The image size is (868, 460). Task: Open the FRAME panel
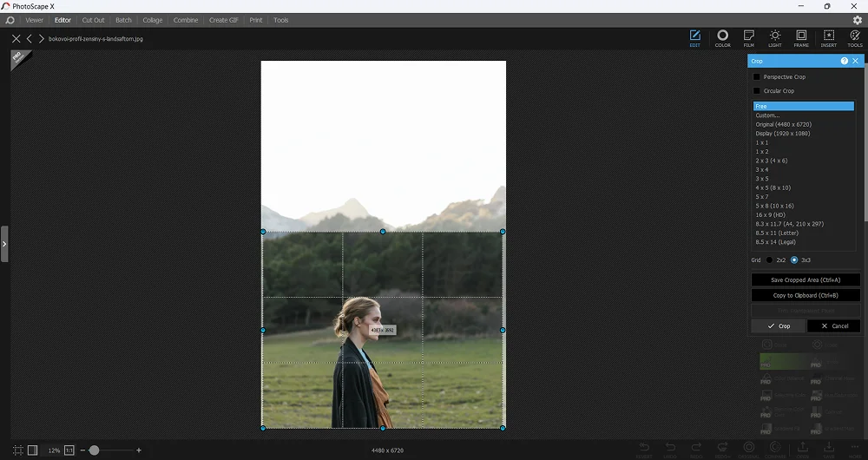pos(801,37)
